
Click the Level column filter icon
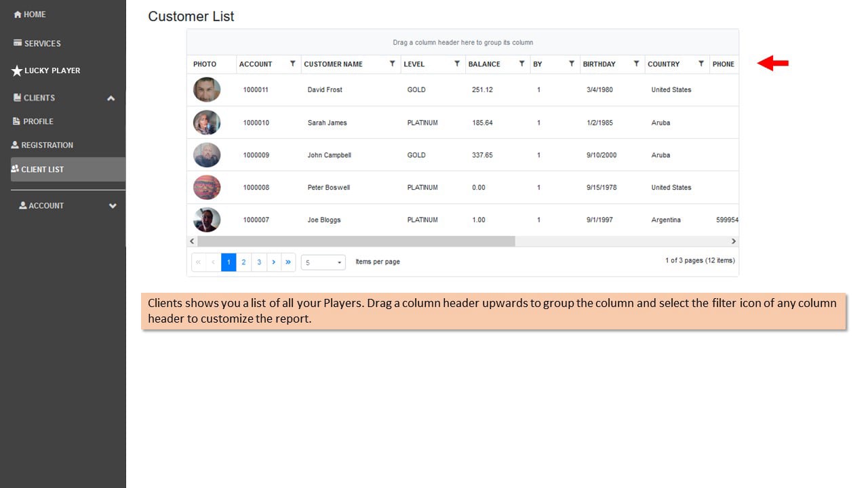pyautogui.click(x=457, y=64)
